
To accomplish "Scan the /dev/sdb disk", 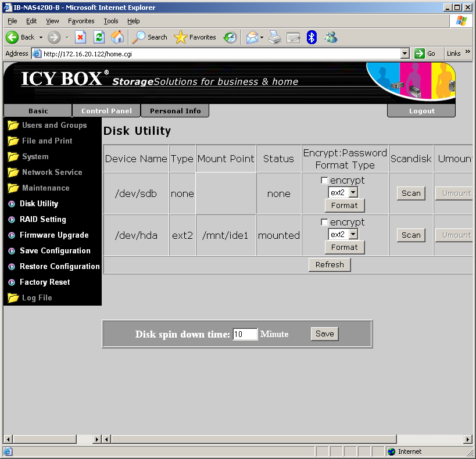I will (411, 193).
